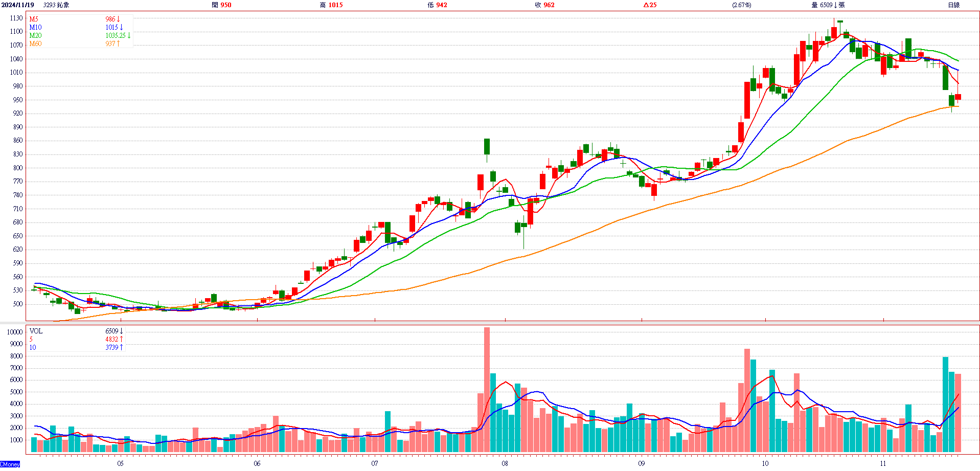Click the 日線 daily chart label
Screen dimensions: 980x471
pyautogui.click(x=954, y=5)
